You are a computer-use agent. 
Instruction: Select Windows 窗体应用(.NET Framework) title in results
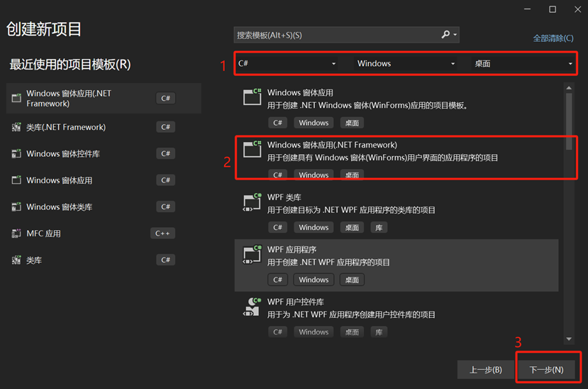[x=332, y=145]
